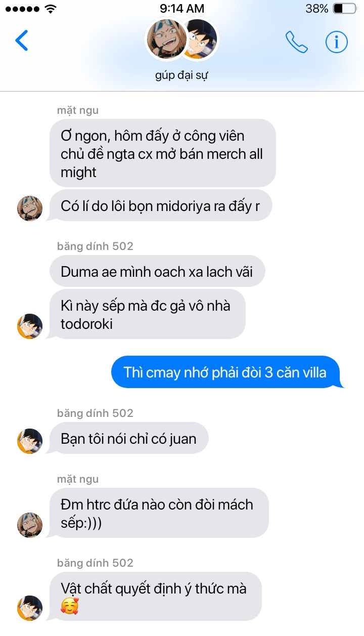The width and height of the screenshot is (364, 636).
Task: Tap the battery indicator in status bar
Action: click(x=344, y=9)
